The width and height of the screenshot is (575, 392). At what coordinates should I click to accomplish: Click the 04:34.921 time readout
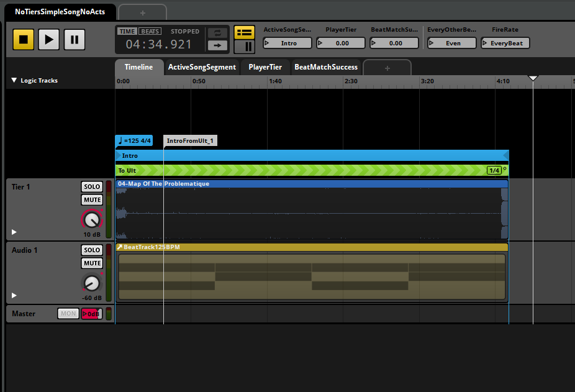pyautogui.click(x=159, y=44)
